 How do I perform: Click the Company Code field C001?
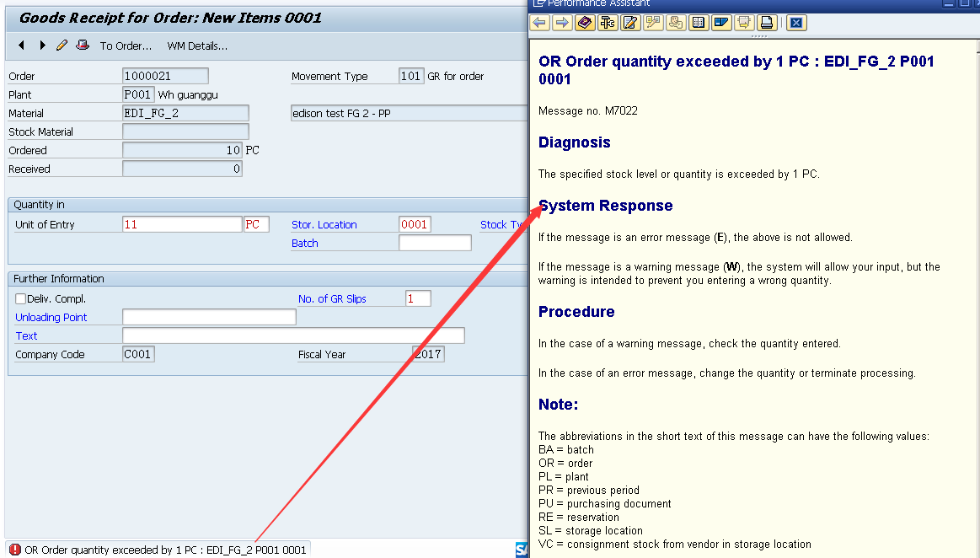coord(138,354)
